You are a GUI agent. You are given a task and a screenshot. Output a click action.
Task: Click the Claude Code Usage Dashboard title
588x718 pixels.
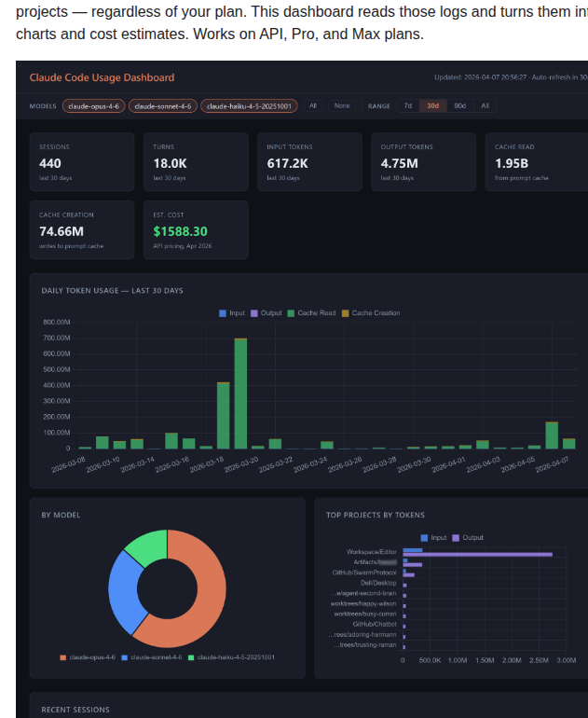[x=102, y=77]
